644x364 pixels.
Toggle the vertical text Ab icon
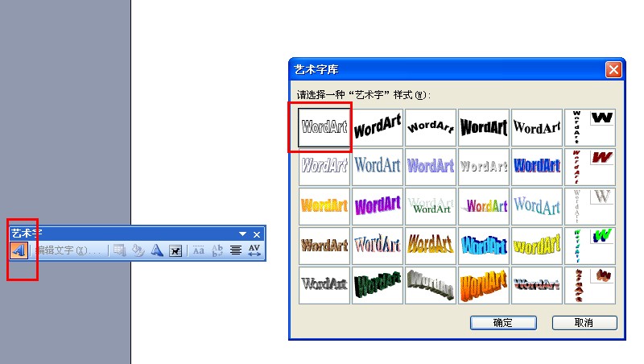pyautogui.click(x=217, y=250)
